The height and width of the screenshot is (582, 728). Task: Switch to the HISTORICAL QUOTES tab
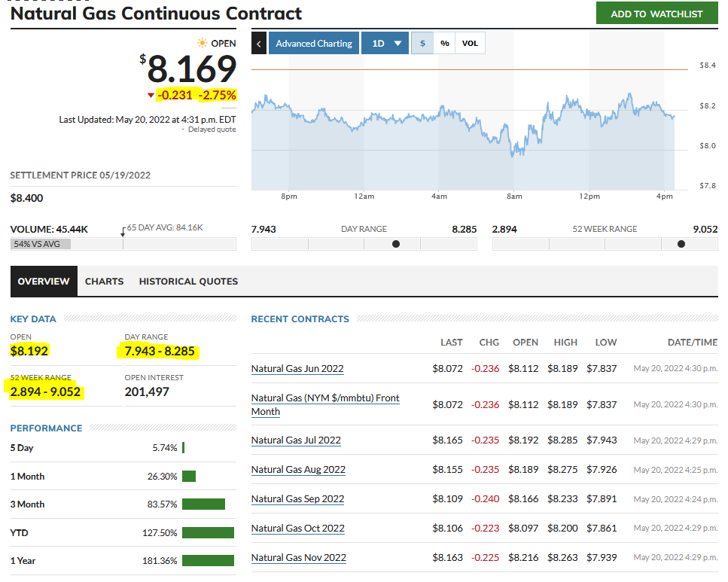(x=188, y=282)
